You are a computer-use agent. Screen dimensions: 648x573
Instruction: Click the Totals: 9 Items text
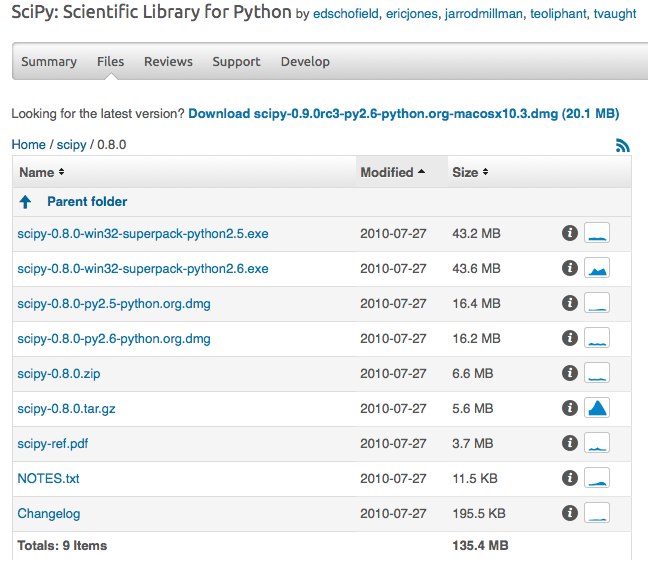[x=62, y=545]
